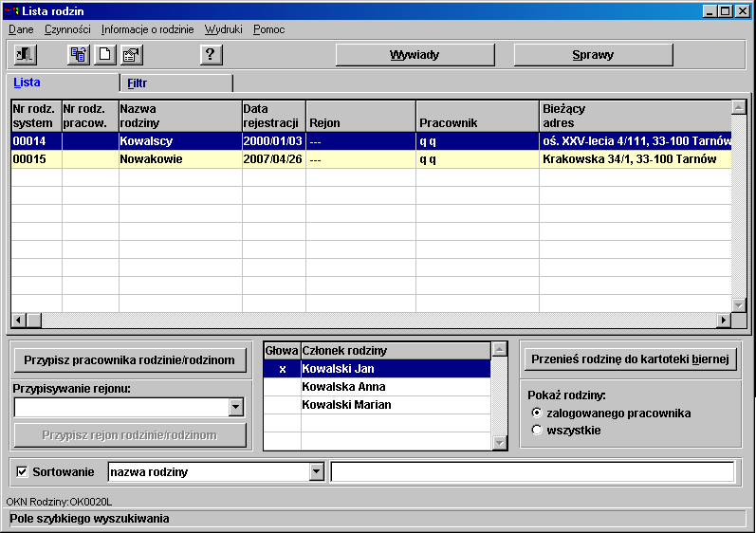Click Przenieś rodzinę do kartoteki biernej
The image size is (756, 533).
[630, 359]
